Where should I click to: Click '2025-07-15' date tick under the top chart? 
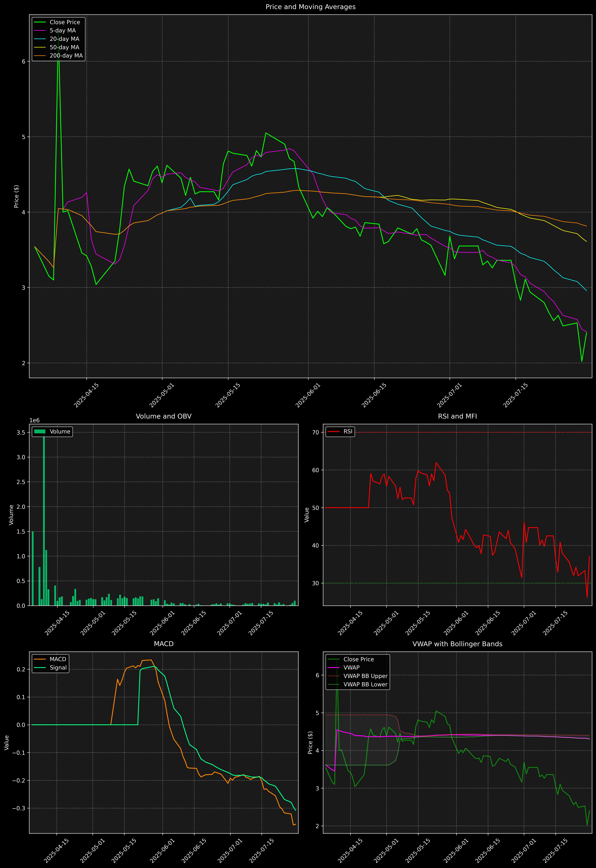point(515,395)
